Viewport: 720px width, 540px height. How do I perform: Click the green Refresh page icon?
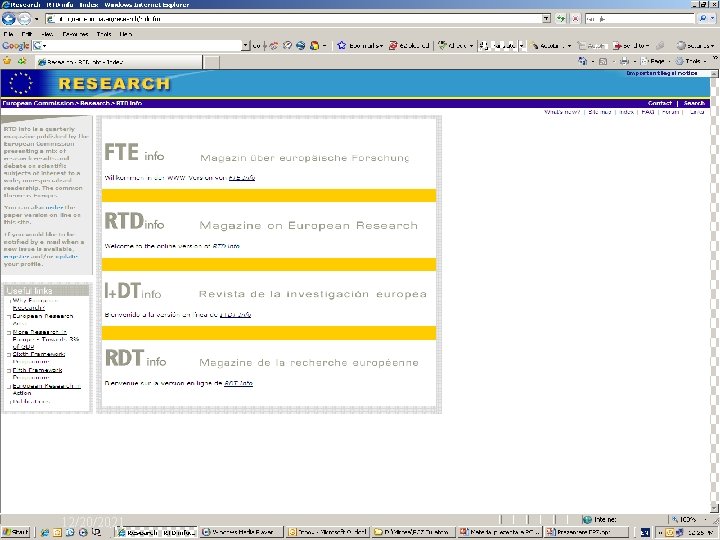(x=561, y=19)
